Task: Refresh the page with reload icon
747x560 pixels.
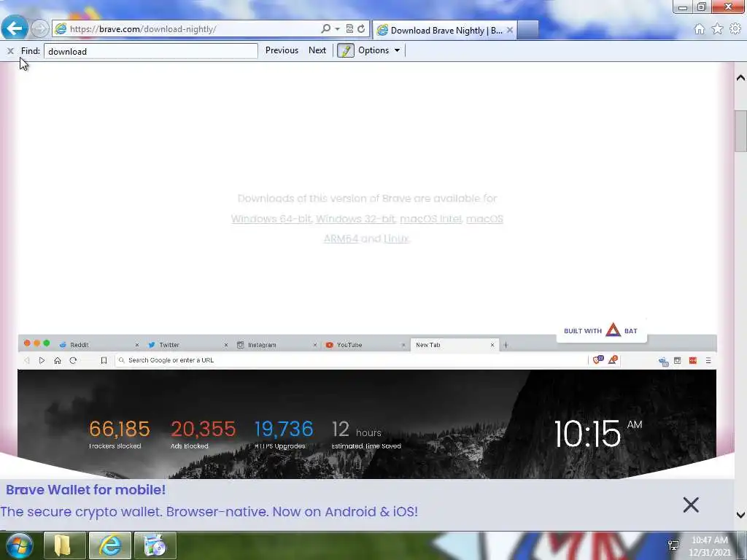Action: click(x=361, y=28)
